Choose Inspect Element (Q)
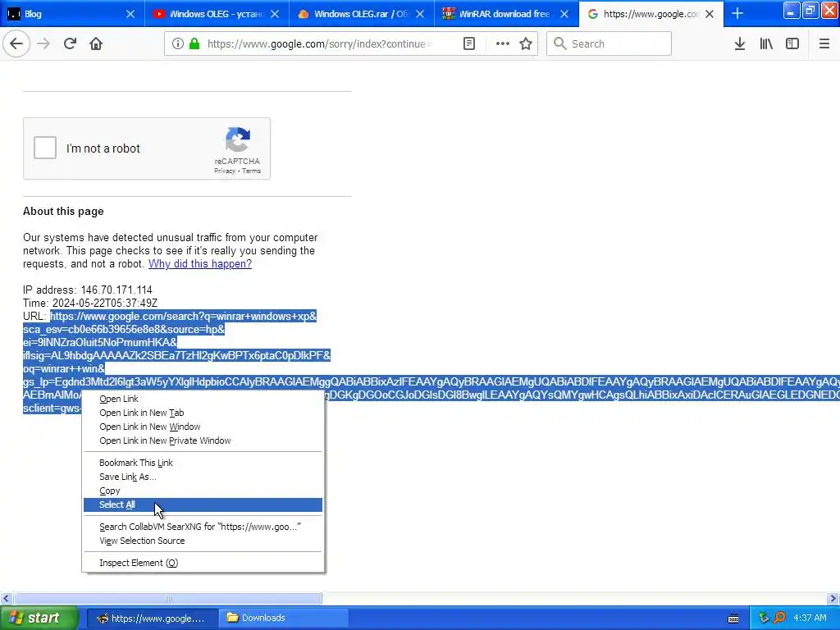The width and height of the screenshot is (840, 630). [x=203, y=563]
